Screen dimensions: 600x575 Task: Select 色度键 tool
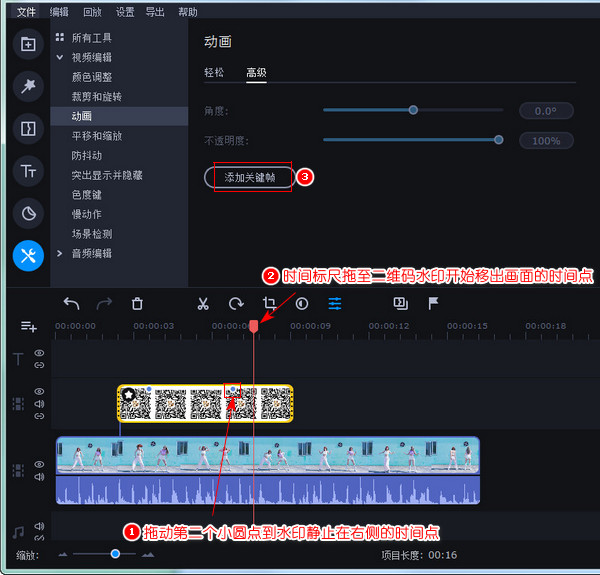click(87, 195)
